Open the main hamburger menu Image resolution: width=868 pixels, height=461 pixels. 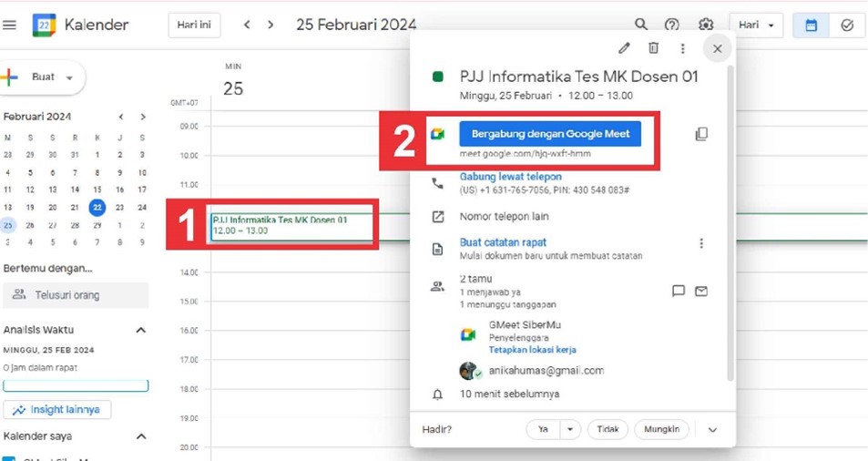(10, 25)
